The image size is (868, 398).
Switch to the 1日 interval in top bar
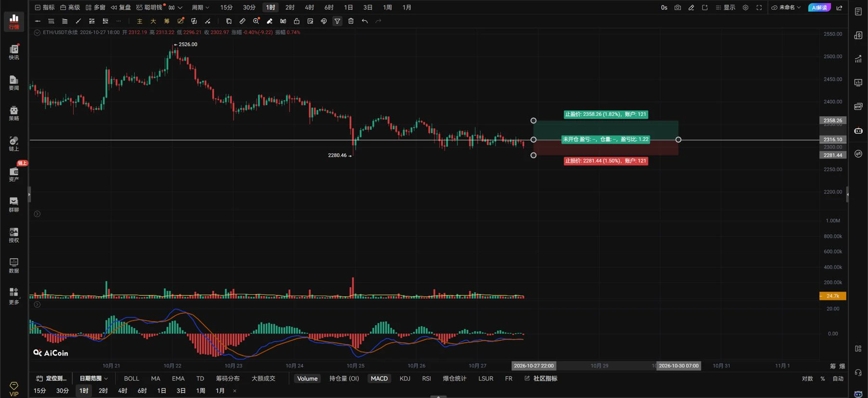click(348, 8)
